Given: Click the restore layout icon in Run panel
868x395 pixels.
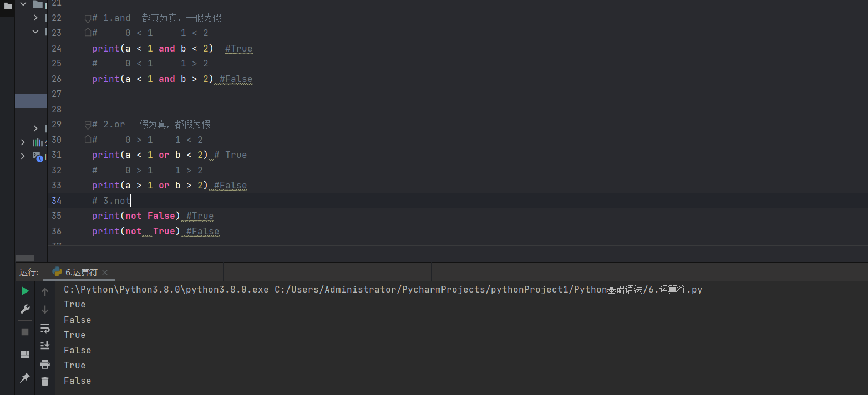Looking at the screenshot, I should click(25, 354).
